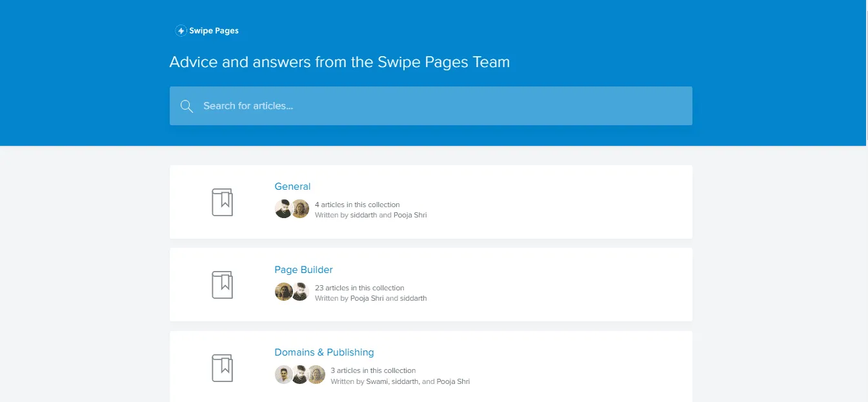This screenshot has height=402, width=868.
Task: Click the bookmark icon beside Domains & Publishing
Action: (x=222, y=367)
